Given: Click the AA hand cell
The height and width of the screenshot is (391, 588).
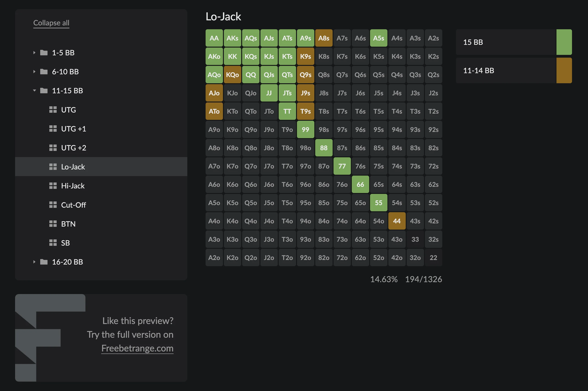Looking at the screenshot, I should (214, 38).
